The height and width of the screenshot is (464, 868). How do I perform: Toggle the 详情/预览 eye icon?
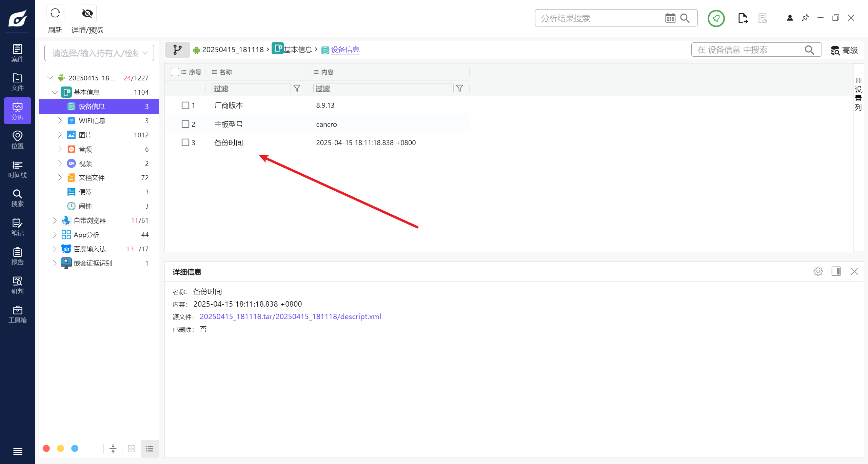[x=87, y=14]
